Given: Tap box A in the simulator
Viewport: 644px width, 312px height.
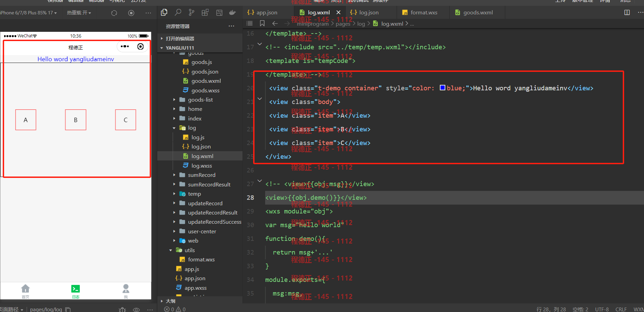Looking at the screenshot, I should [26, 120].
